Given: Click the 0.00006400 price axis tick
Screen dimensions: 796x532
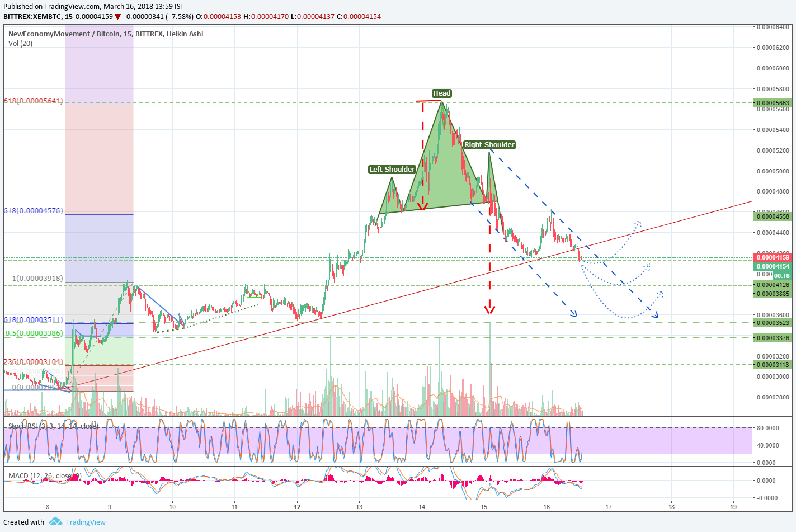Looking at the screenshot, I should click(x=773, y=27).
